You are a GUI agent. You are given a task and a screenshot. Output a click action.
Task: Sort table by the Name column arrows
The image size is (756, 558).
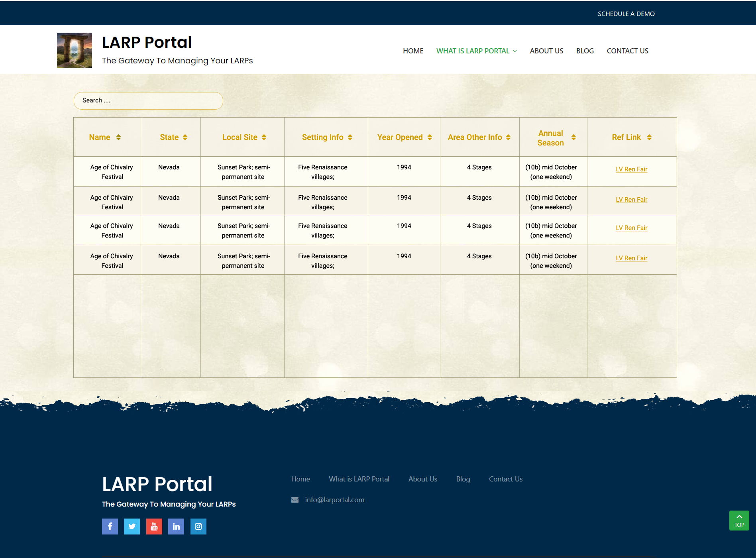(118, 137)
